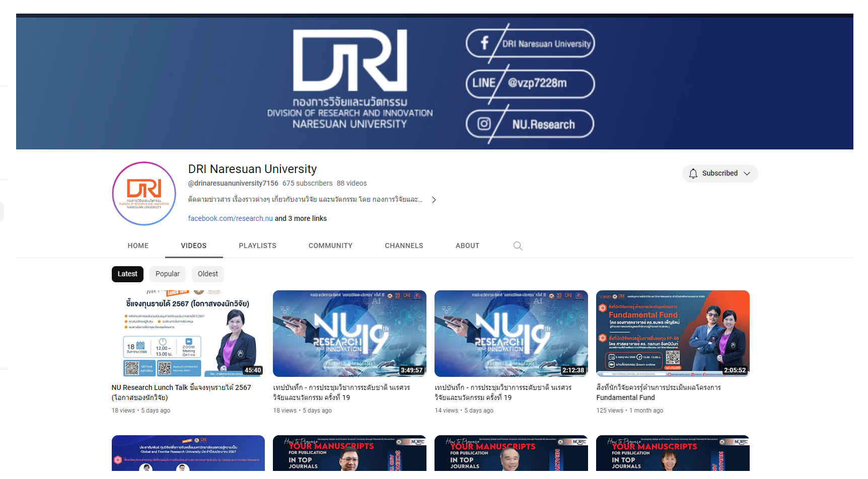Viewport: 868px width, 479px height.
Task: Click the Subscribed button
Action: tap(720, 173)
